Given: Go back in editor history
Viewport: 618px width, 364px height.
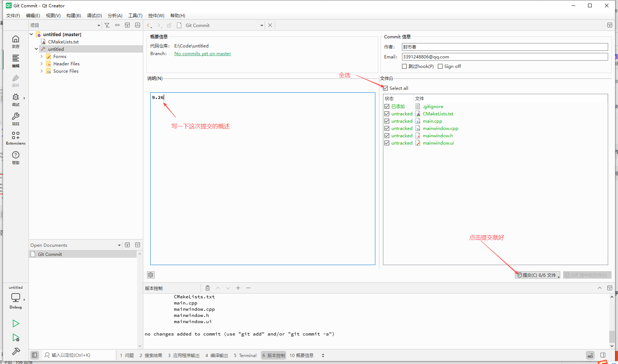Looking at the screenshot, I should coord(149,25).
